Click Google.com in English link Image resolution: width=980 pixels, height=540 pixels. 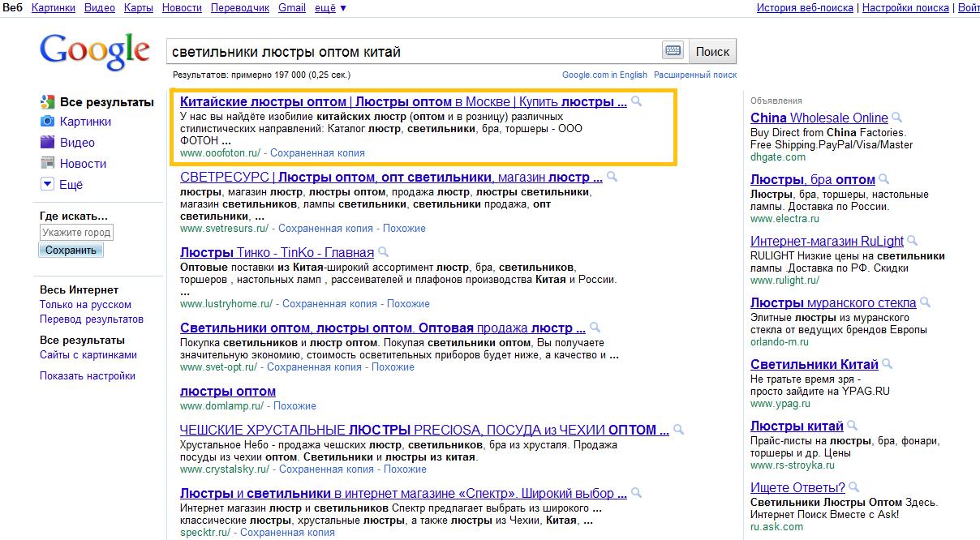604,75
